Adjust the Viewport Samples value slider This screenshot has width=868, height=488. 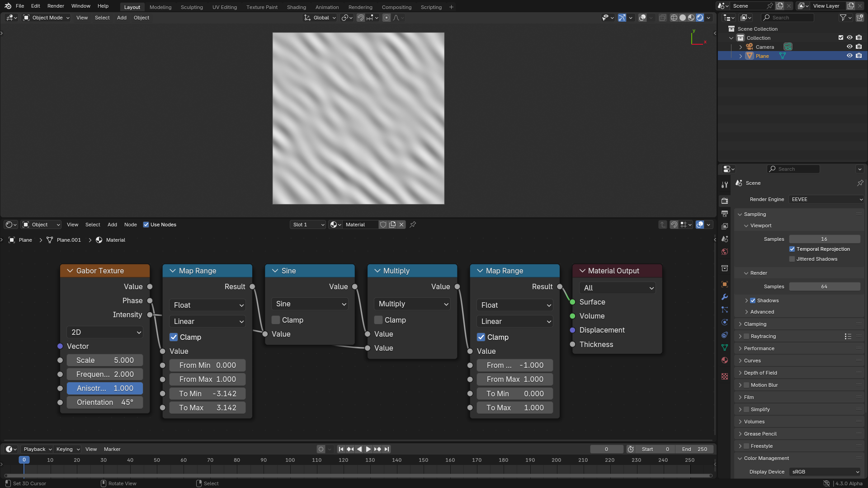[x=825, y=239]
